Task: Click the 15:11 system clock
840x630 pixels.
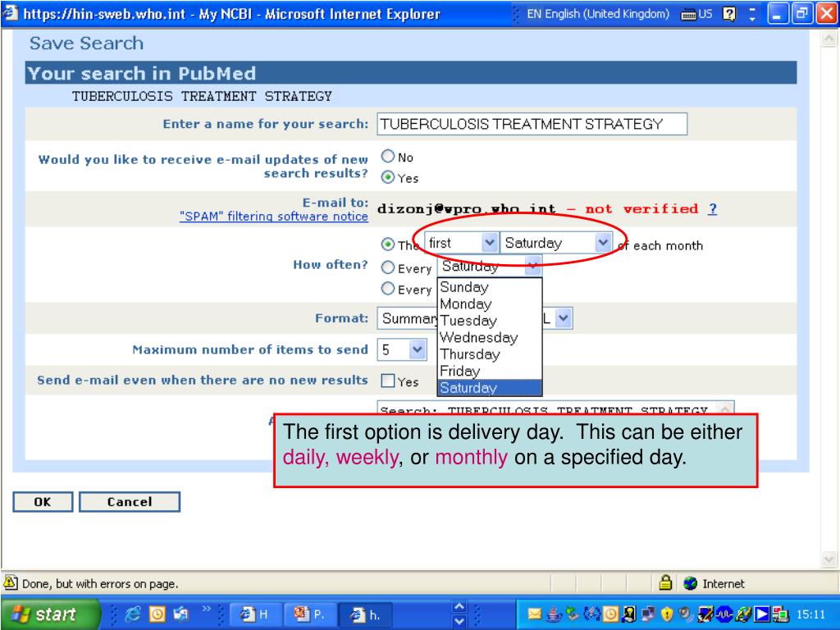Action: (x=810, y=614)
